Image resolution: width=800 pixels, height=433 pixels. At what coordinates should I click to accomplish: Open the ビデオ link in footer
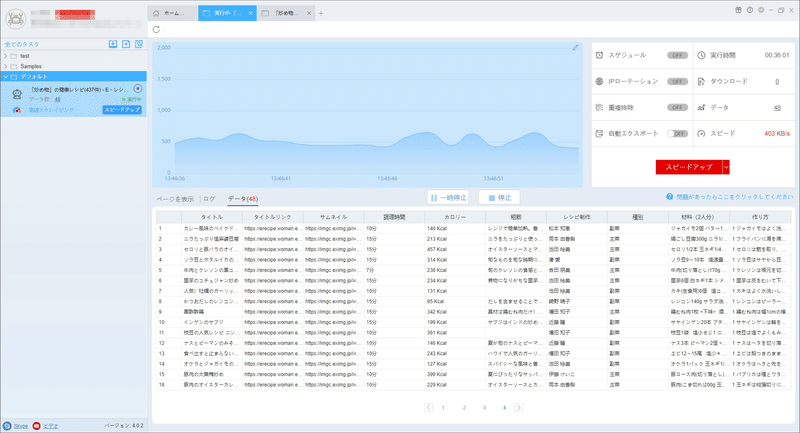pos(51,426)
